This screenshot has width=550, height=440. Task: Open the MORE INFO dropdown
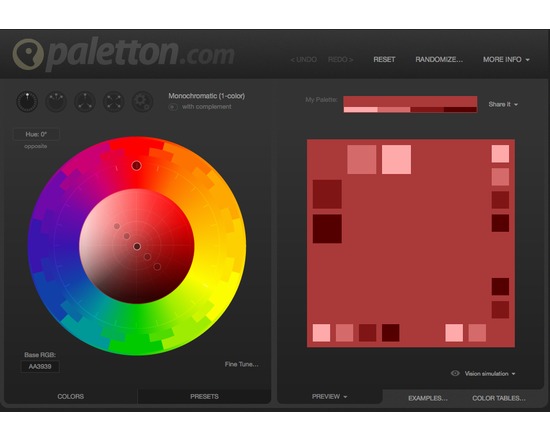click(x=506, y=60)
